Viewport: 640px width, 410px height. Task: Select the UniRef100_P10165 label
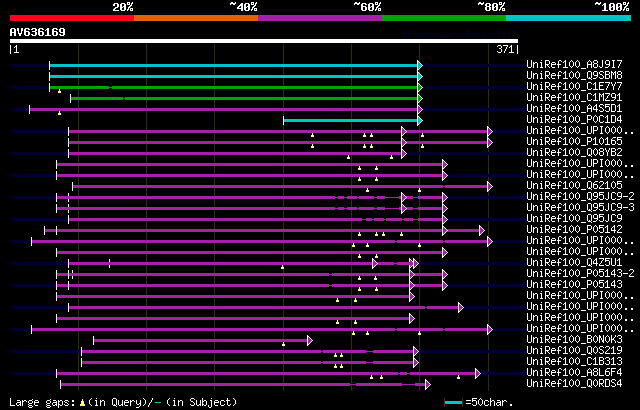(x=574, y=141)
